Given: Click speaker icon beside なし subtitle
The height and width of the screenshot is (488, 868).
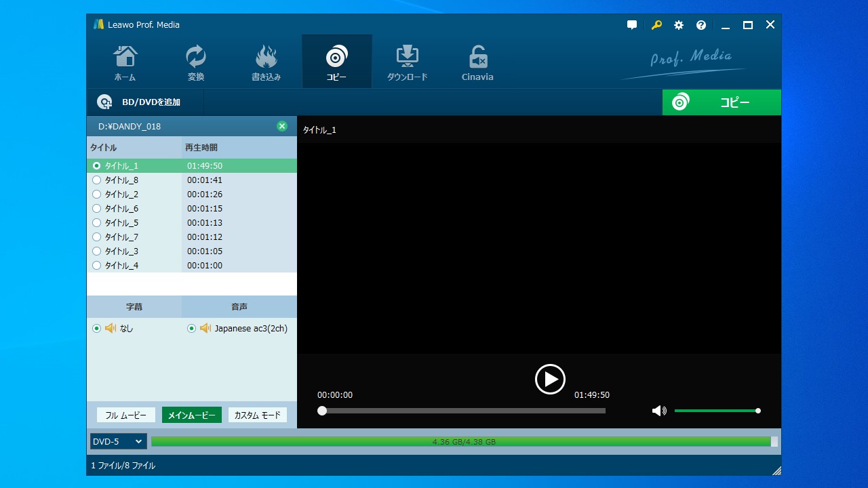Looking at the screenshot, I should [x=111, y=328].
